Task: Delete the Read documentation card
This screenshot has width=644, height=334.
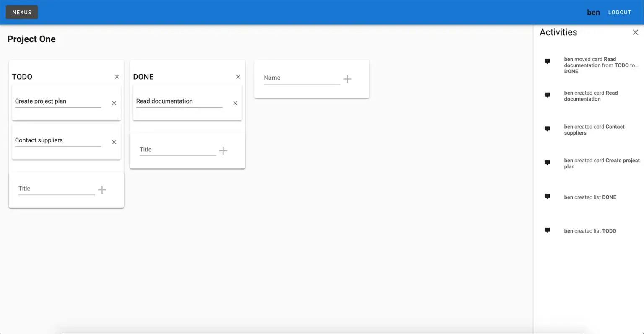Action: tap(235, 103)
